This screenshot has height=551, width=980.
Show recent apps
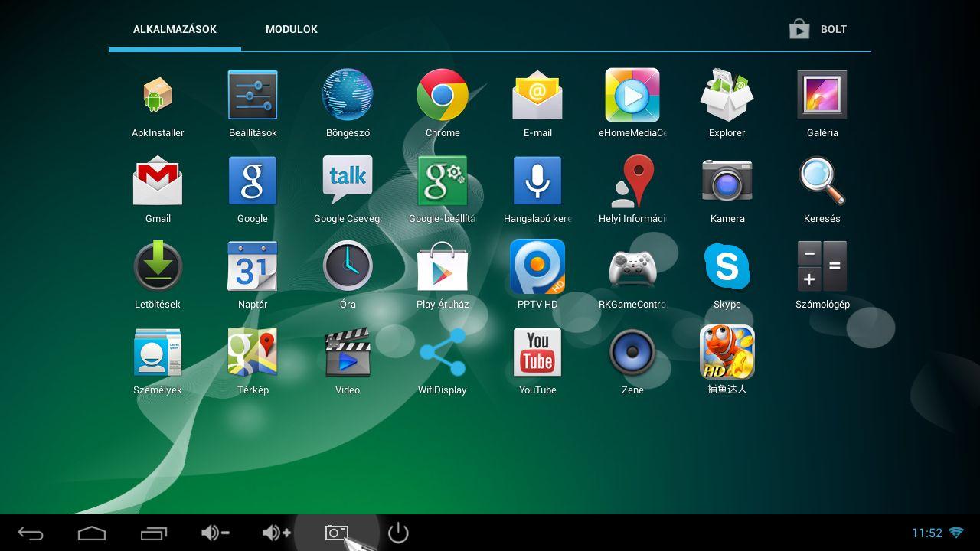[154, 533]
